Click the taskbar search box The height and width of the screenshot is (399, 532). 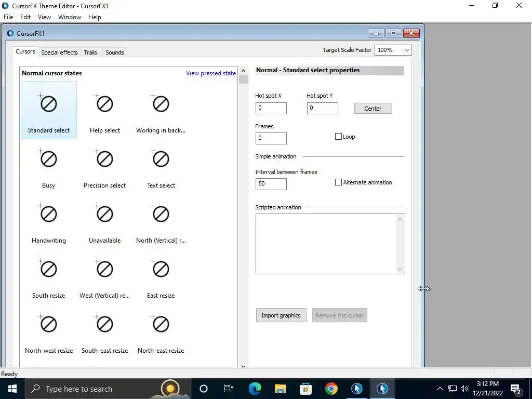click(108, 389)
